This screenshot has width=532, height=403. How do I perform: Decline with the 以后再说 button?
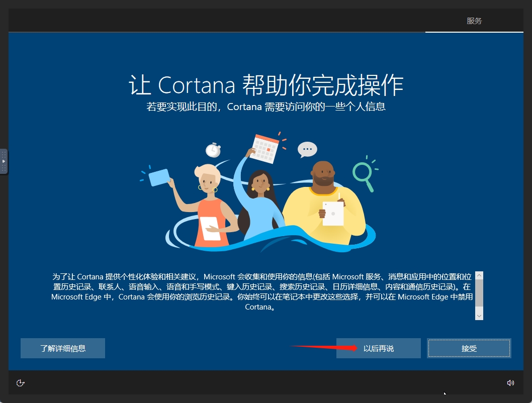tap(378, 348)
